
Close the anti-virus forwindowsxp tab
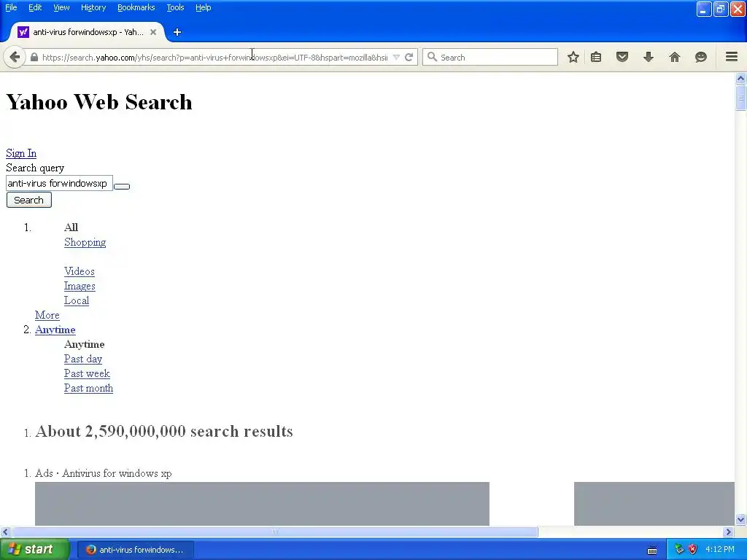pos(153,32)
